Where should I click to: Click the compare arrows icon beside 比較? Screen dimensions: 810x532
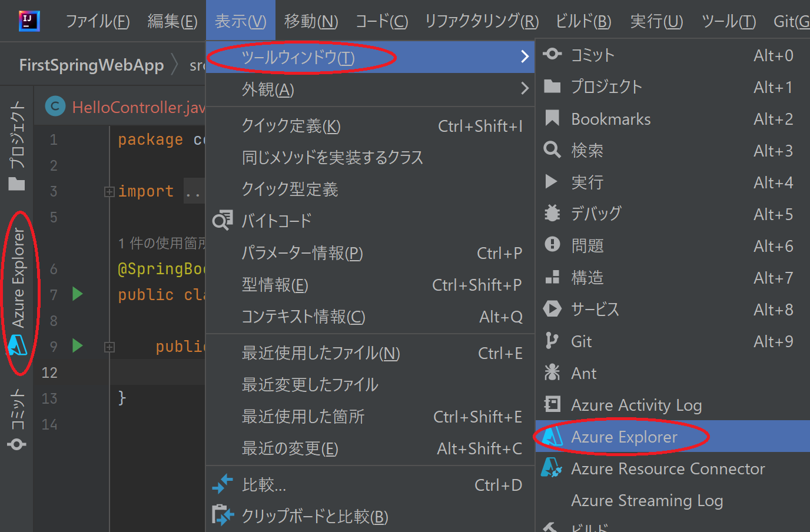[x=223, y=484]
